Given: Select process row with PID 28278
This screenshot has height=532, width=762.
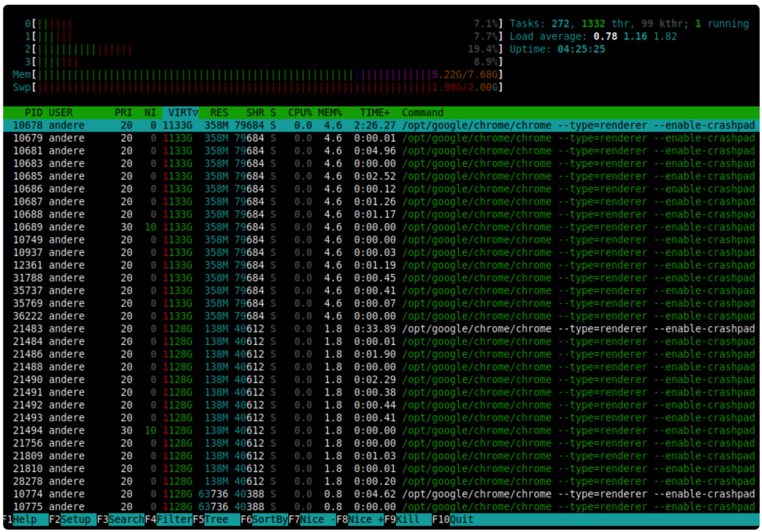Looking at the screenshot, I should [x=381, y=481].
